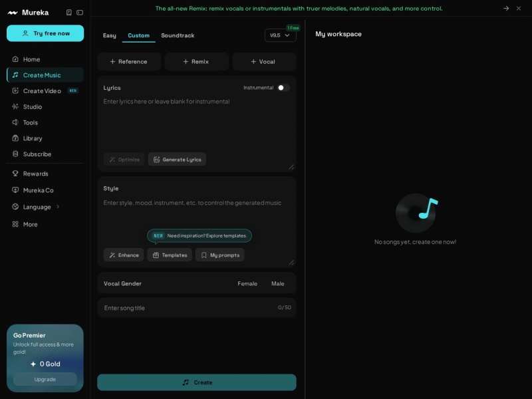The width and height of the screenshot is (532, 399).
Task: Select Male vocal gender
Action: click(277, 283)
